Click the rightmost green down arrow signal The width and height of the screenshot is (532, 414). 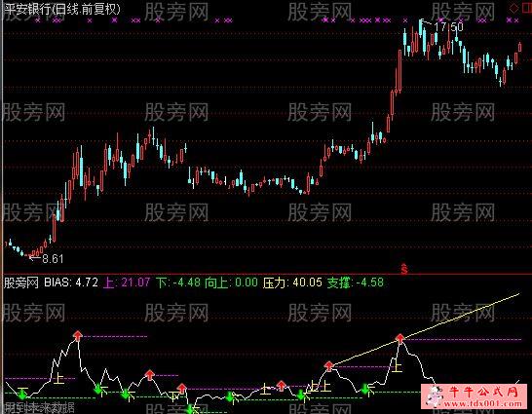pos(365,389)
